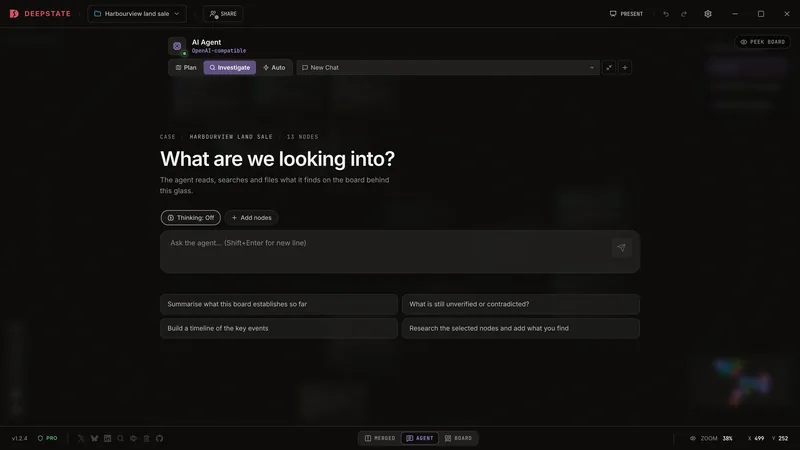The width and height of the screenshot is (800, 450).
Task: Redo the last action
Action: point(684,14)
